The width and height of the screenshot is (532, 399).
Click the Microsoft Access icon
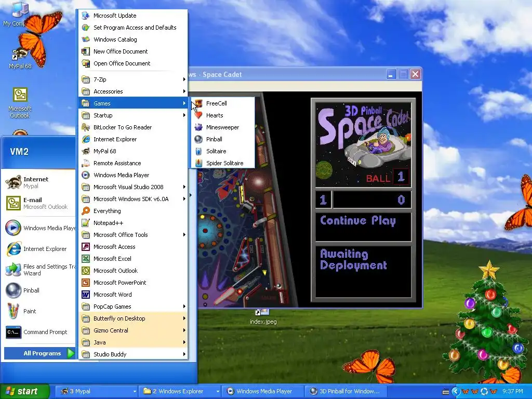(86, 247)
